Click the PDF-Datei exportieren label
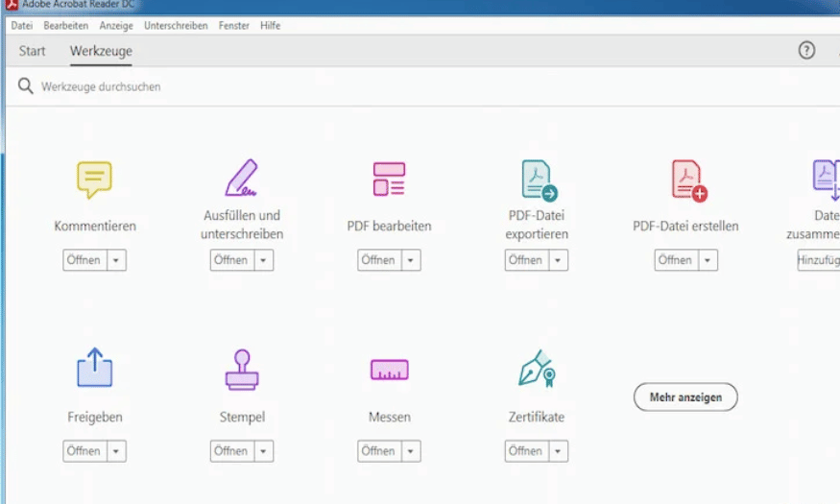The image size is (840, 504). click(537, 225)
